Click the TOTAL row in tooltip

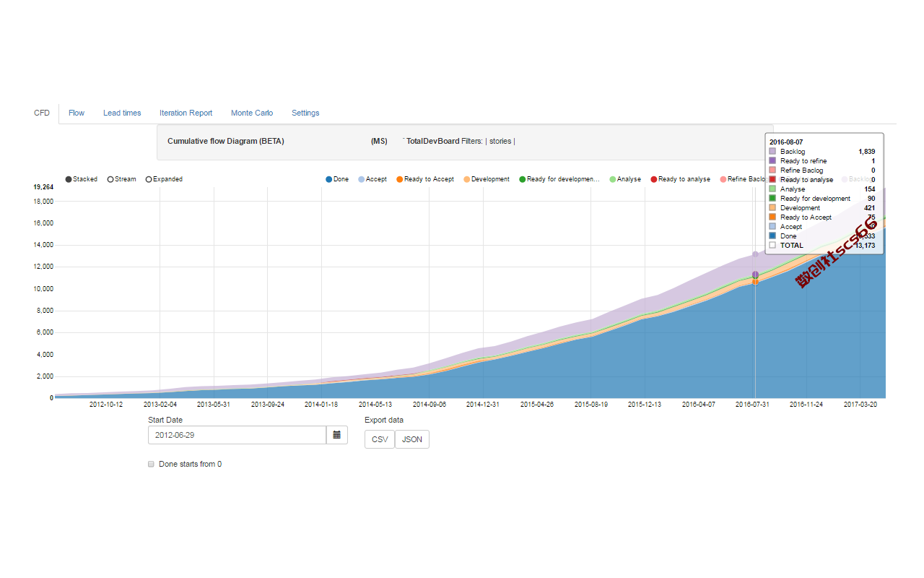(x=822, y=246)
